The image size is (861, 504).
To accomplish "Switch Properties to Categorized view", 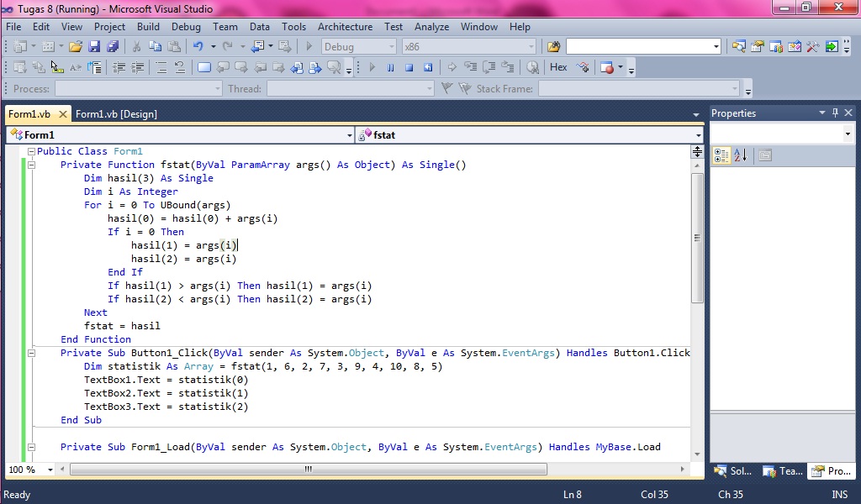I will (721, 155).
